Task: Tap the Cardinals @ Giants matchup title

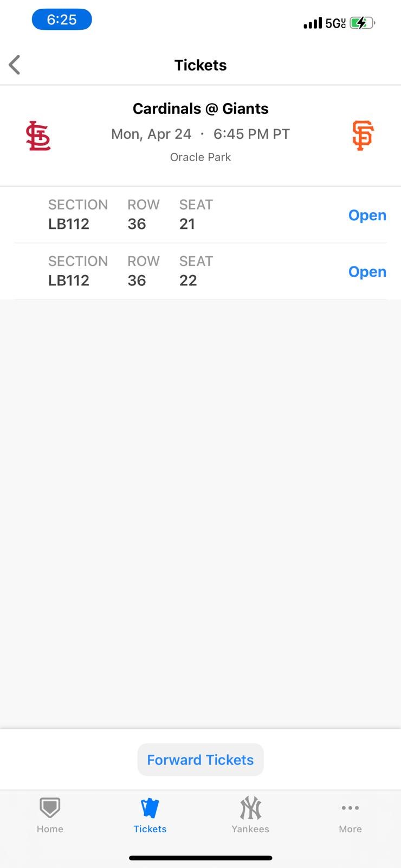Action: tap(200, 108)
